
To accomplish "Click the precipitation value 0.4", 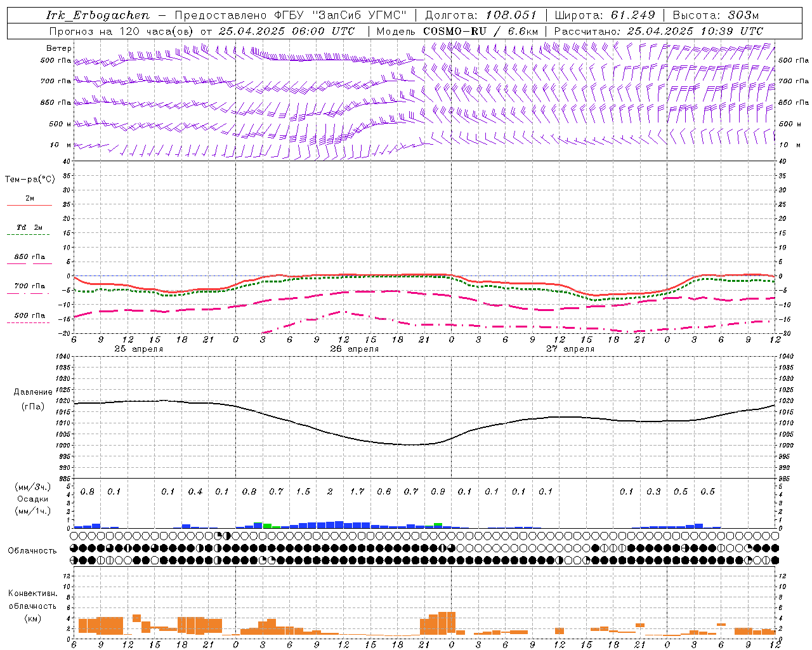I will pos(195,491).
